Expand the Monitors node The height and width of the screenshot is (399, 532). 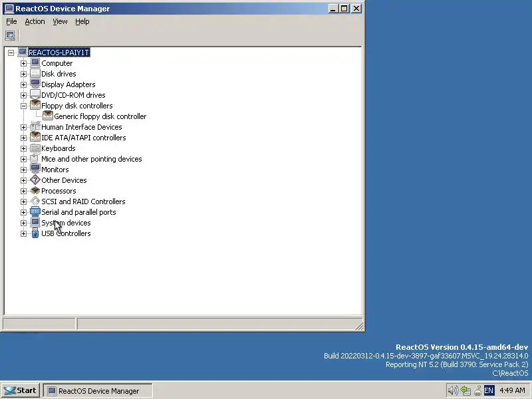coord(23,170)
